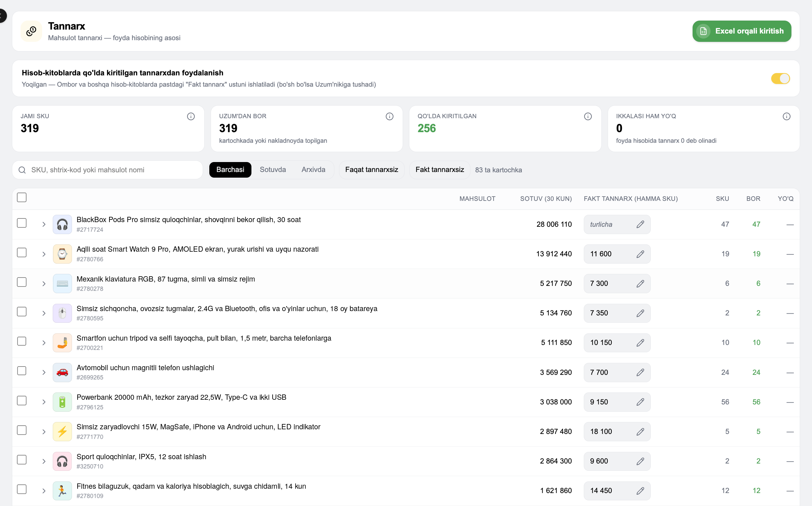Image resolution: width=812 pixels, height=506 pixels.
Task: Switch to the Arxivda tab
Action: click(313, 170)
